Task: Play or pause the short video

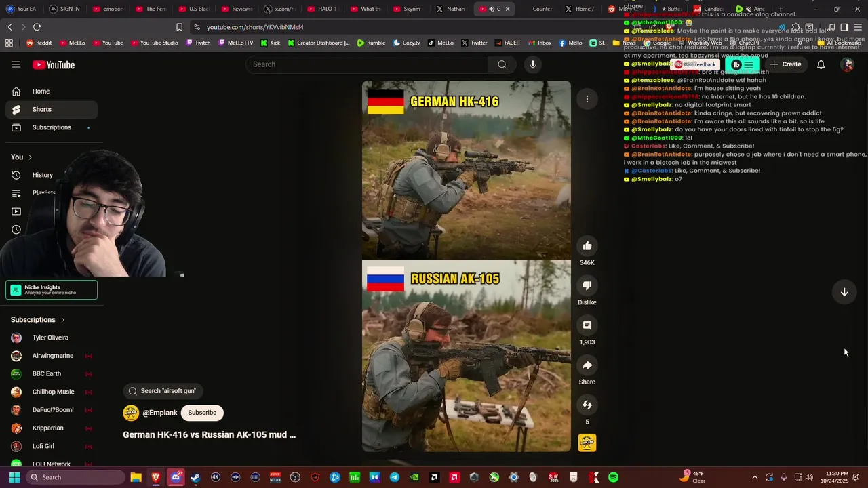Action: point(467,266)
